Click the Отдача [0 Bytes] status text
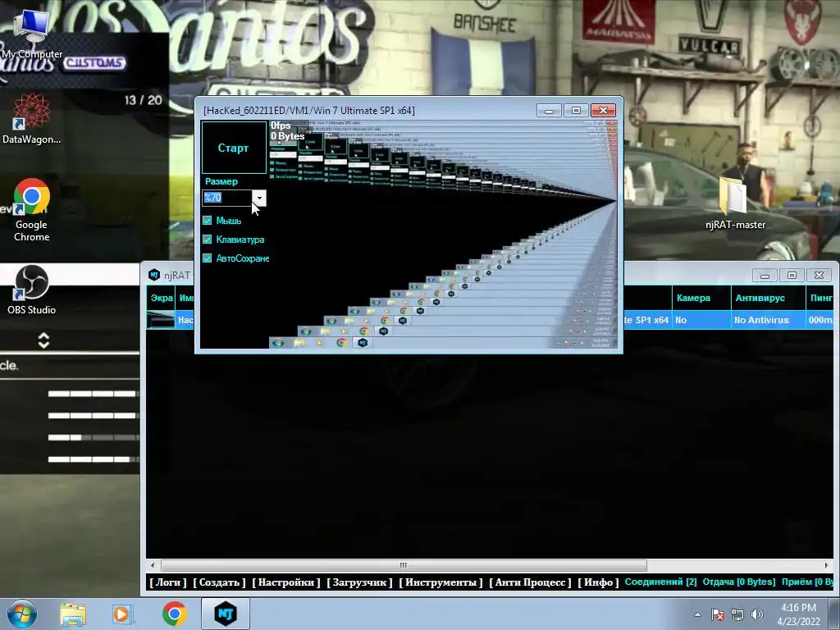This screenshot has width=840, height=630. (x=739, y=582)
